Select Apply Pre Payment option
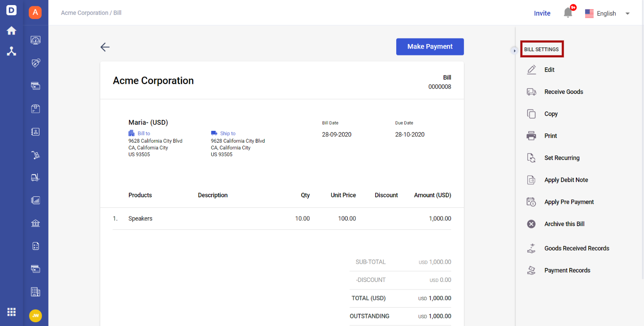 (x=569, y=202)
